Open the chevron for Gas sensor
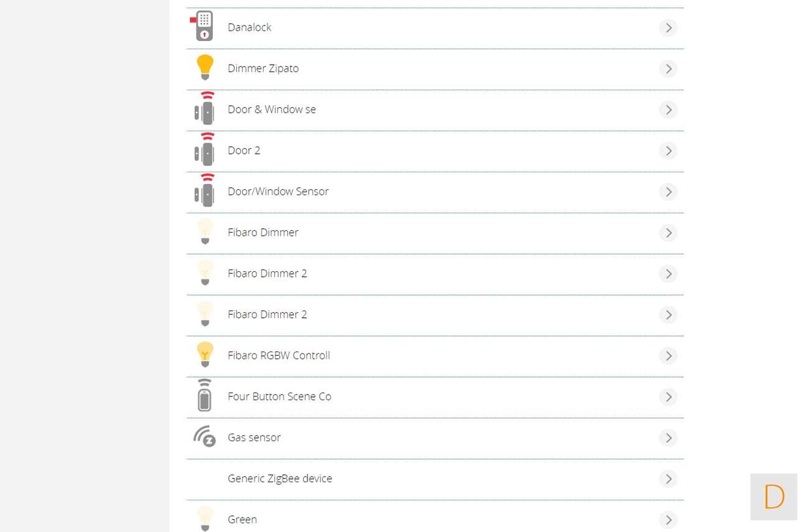Screen dimensions: 809x532 [668, 437]
